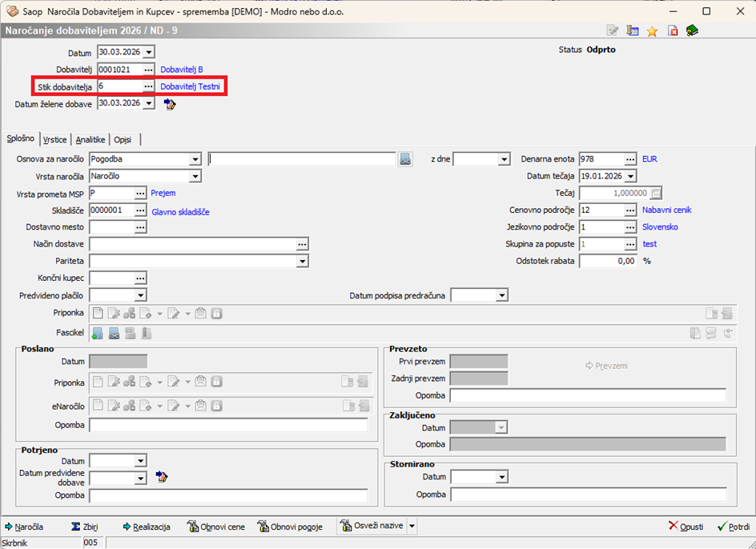Click right-side tree icon in Fascikel row
The height and width of the screenshot is (549, 756).
pos(727,333)
